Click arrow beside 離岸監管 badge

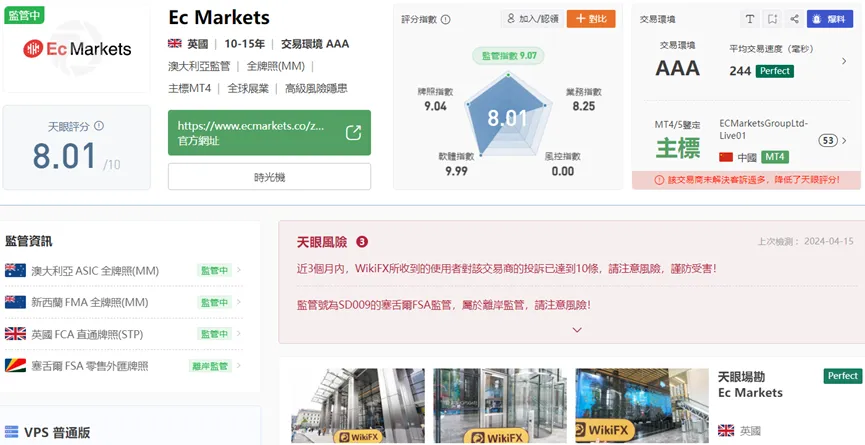click(x=238, y=365)
